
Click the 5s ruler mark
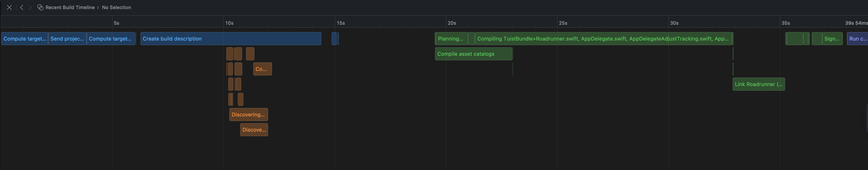(117, 23)
